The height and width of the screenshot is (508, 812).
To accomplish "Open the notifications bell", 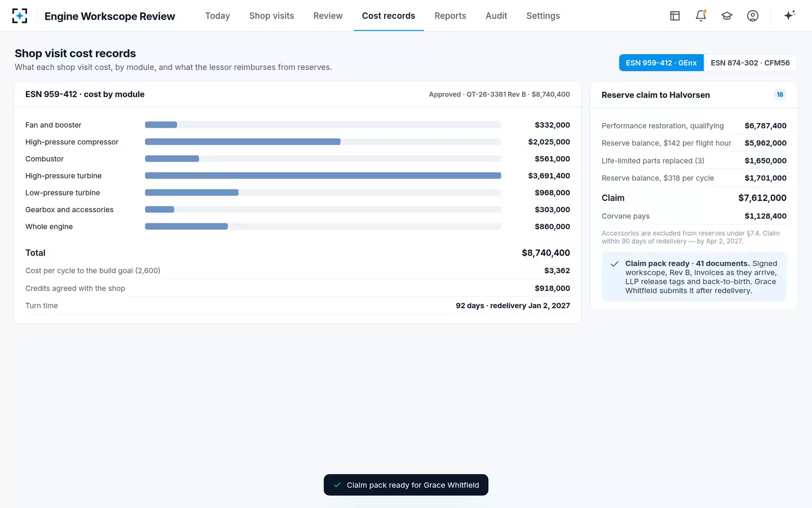I will point(701,16).
